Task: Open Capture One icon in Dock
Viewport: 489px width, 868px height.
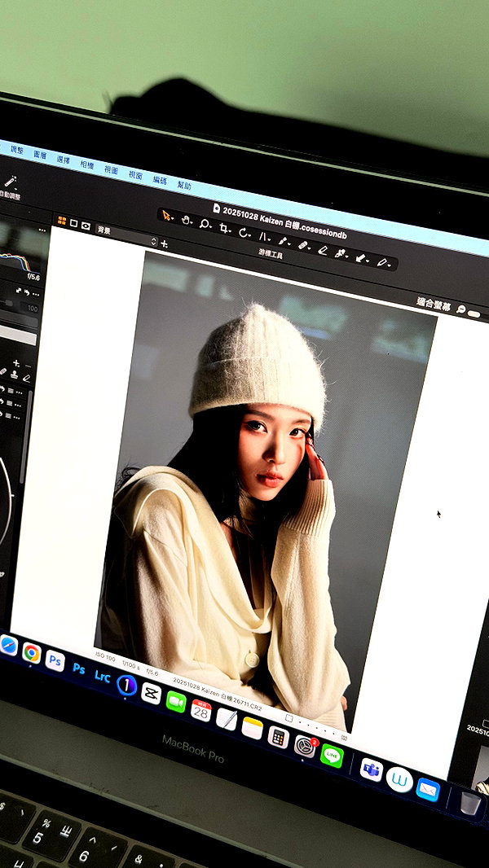Action: (126, 686)
